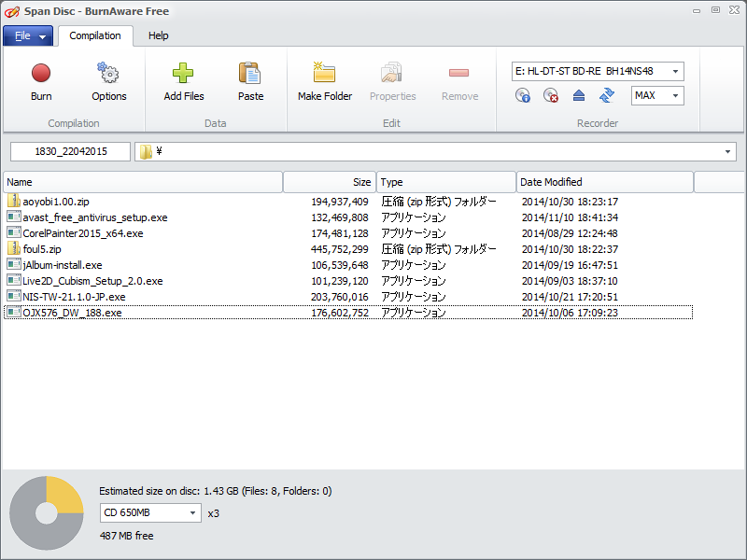Select file name avast_free_antivirus_setup.exe

click(95, 217)
